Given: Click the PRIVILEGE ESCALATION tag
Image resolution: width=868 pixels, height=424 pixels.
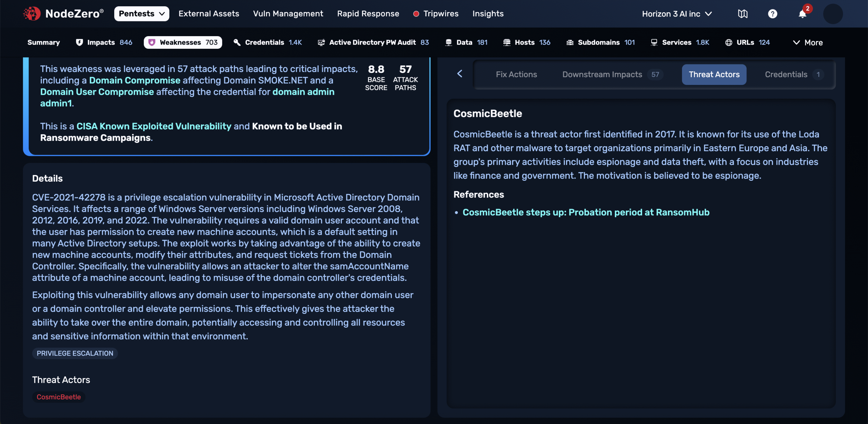Looking at the screenshot, I should click(75, 353).
